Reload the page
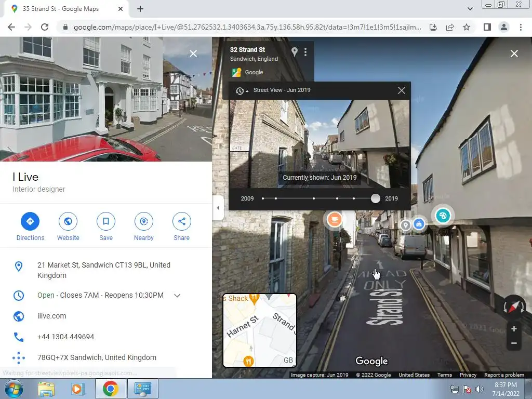This screenshot has width=532, height=399. pyautogui.click(x=45, y=27)
